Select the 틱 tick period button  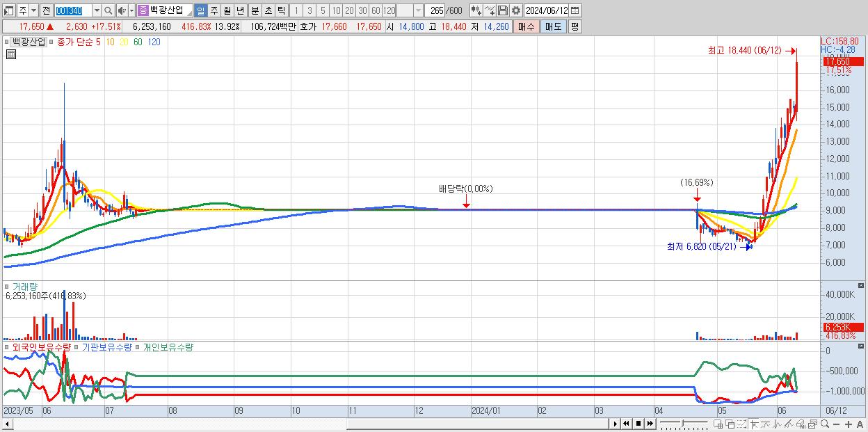[281, 10]
